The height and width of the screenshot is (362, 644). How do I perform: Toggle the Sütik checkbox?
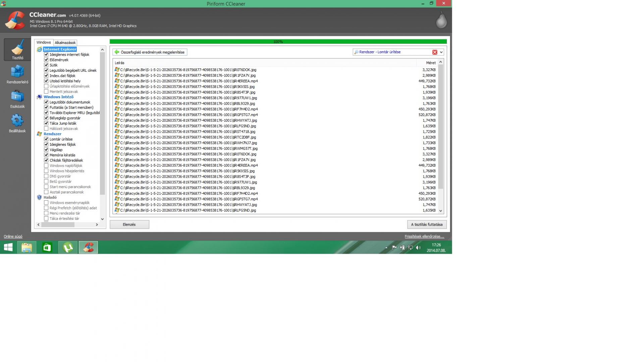[x=46, y=65]
